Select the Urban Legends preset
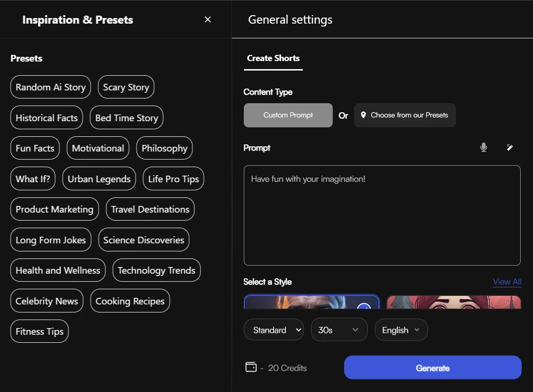This screenshot has width=533, height=392. tap(99, 179)
